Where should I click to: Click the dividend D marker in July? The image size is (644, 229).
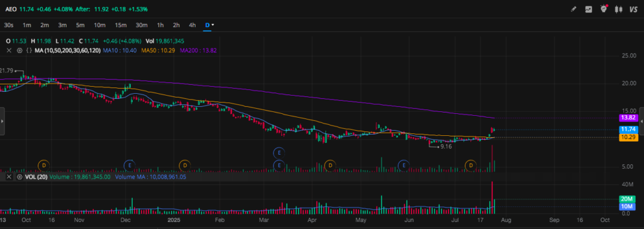[x=470, y=165]
